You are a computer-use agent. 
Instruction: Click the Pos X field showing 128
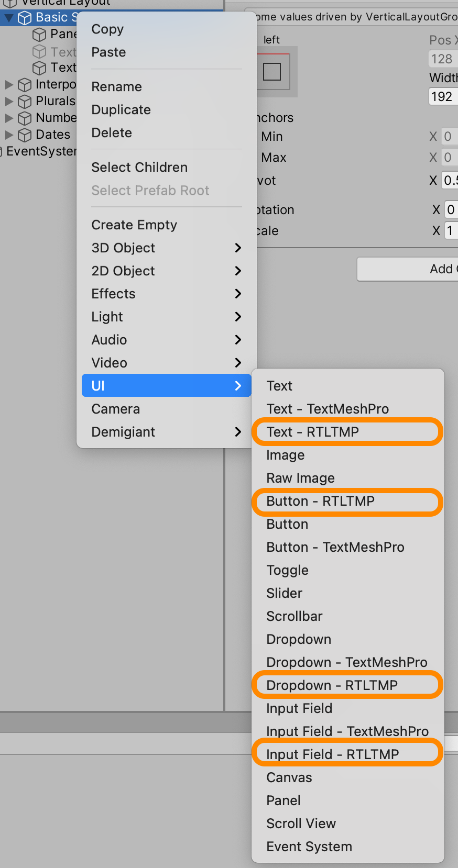point(444,59)
